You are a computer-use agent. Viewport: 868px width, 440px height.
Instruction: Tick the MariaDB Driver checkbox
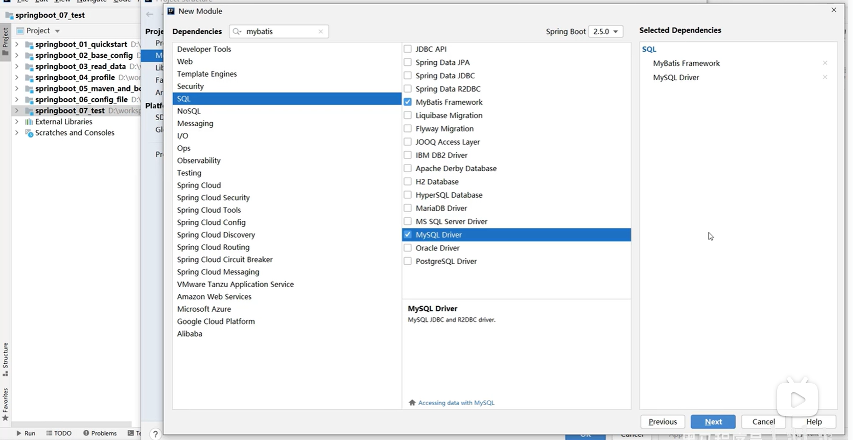(x=408, y=208)
